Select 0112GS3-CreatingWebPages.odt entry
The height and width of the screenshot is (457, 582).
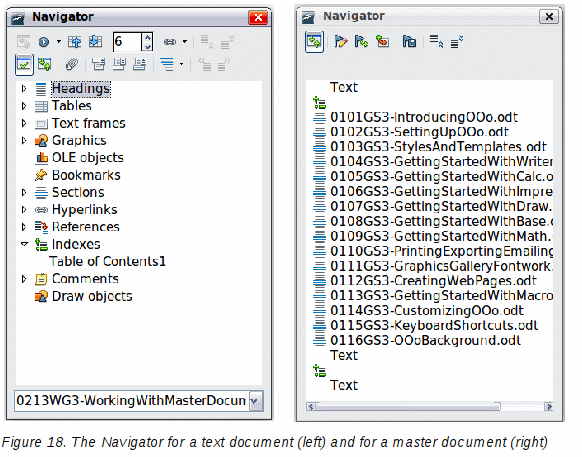(434, 281)
